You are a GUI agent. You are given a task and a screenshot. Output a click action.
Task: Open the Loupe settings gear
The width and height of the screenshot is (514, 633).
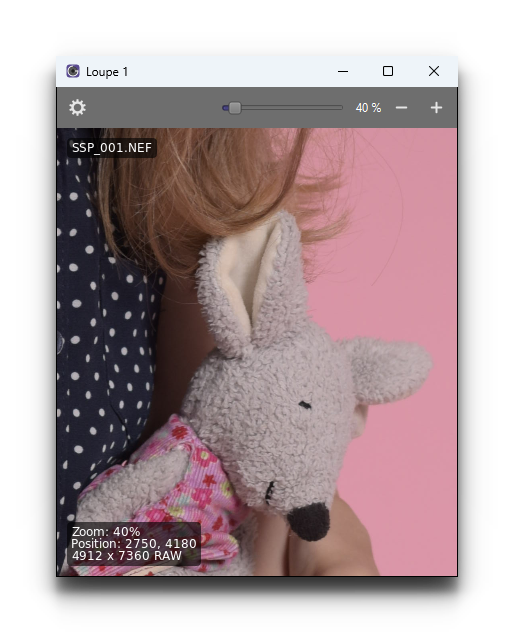click(x=77, y=108)
